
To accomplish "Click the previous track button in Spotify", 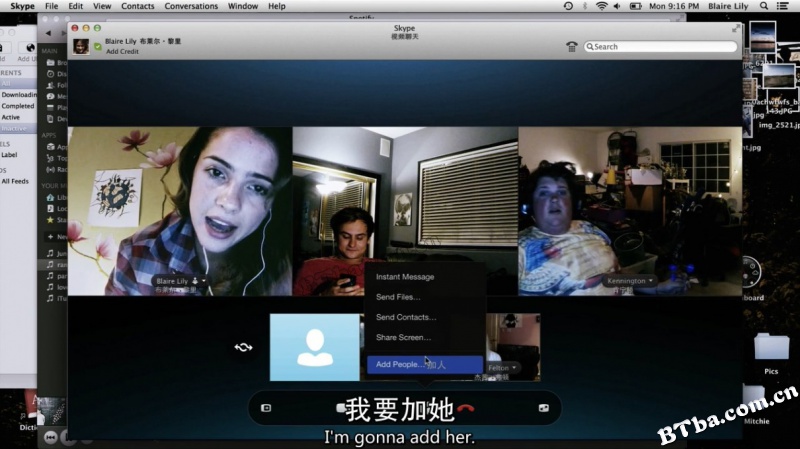I will coord(51,437).
